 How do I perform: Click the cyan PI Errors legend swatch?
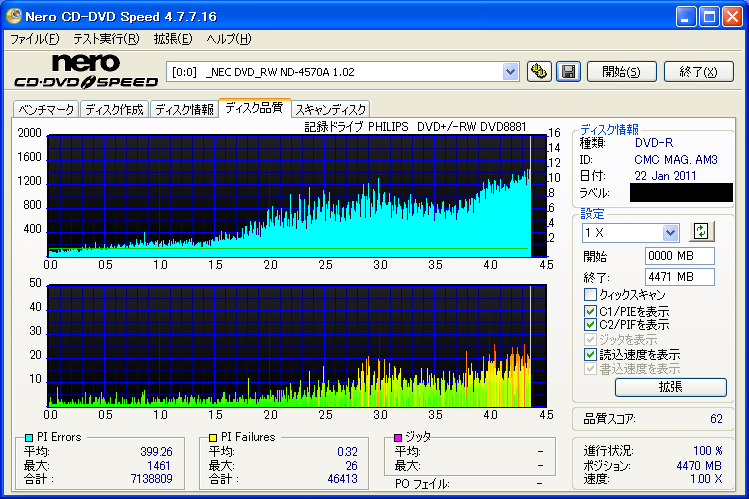click(29, 437)
